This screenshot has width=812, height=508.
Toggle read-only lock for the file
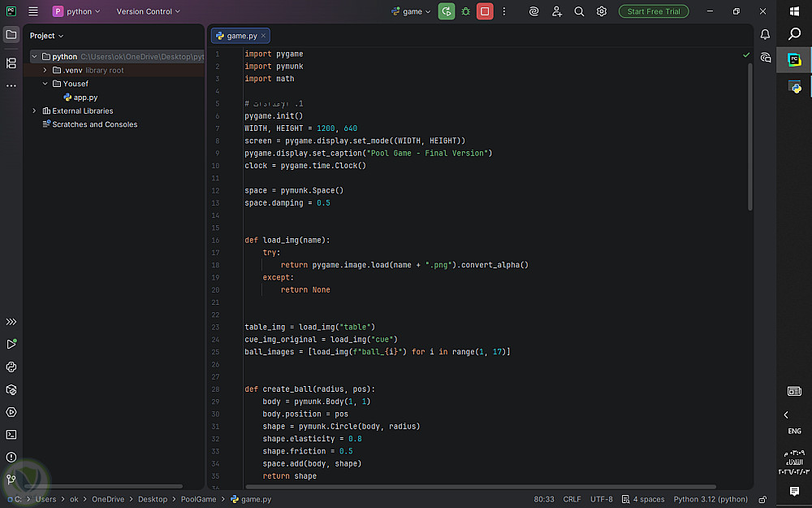(762, 499)
